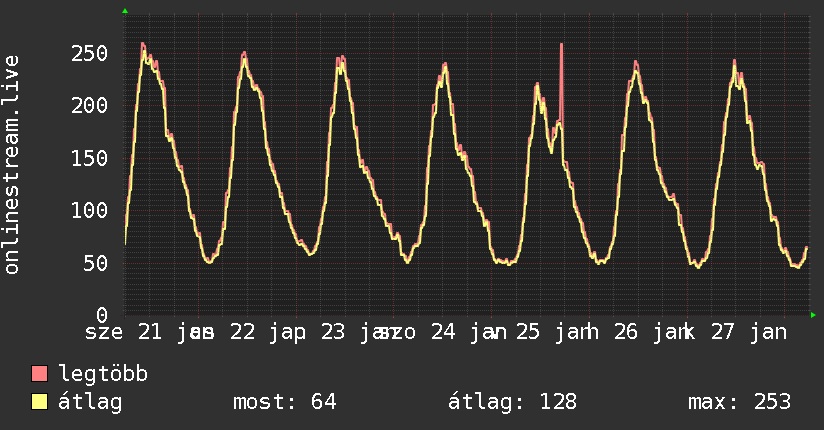Screen dimensions: 824x430
Task: Click the pink legtöbb legend swatch
Action: click(39, 373)
